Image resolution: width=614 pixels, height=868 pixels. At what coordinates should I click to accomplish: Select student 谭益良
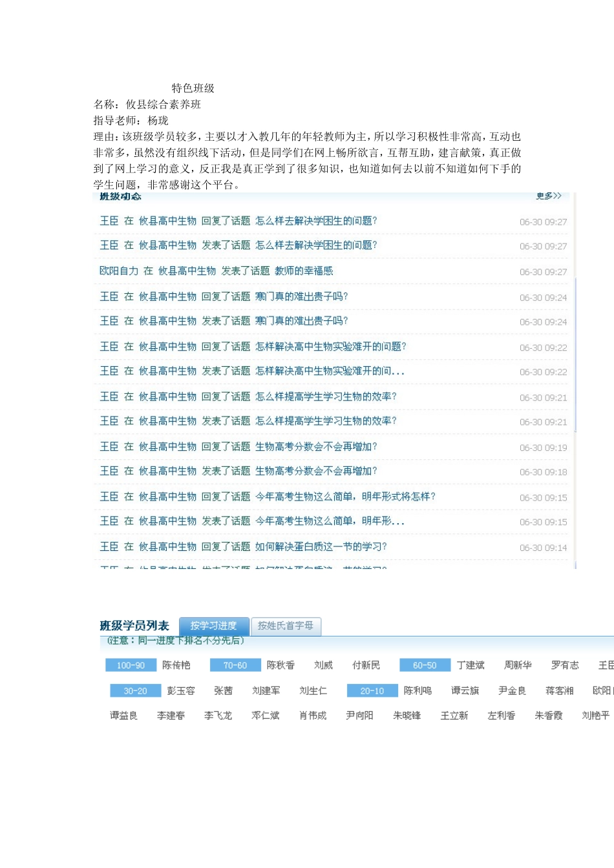point(123,716)
